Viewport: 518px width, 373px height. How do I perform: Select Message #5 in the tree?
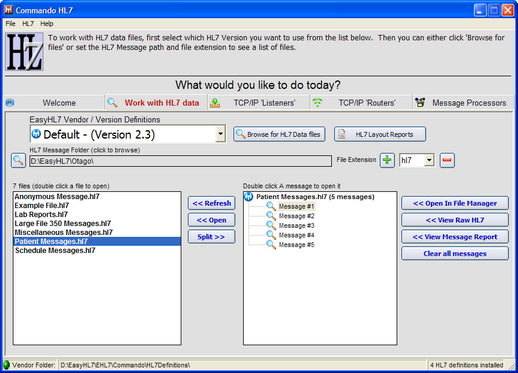296,245
